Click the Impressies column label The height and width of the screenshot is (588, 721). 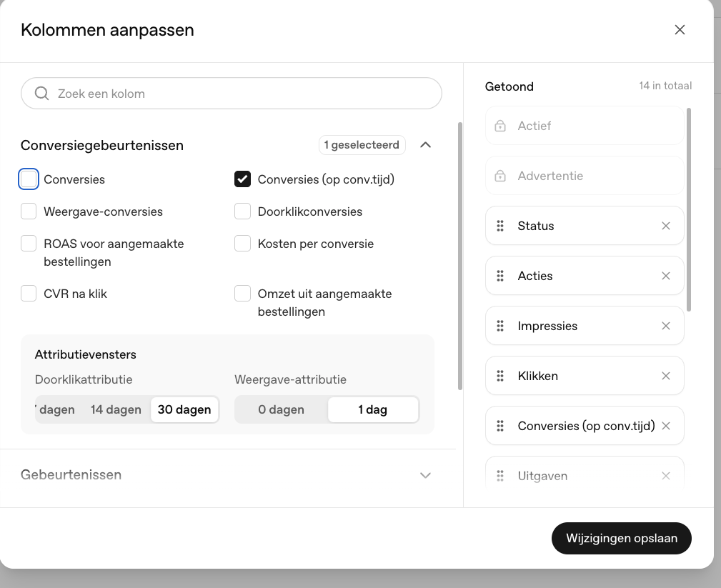547,326
